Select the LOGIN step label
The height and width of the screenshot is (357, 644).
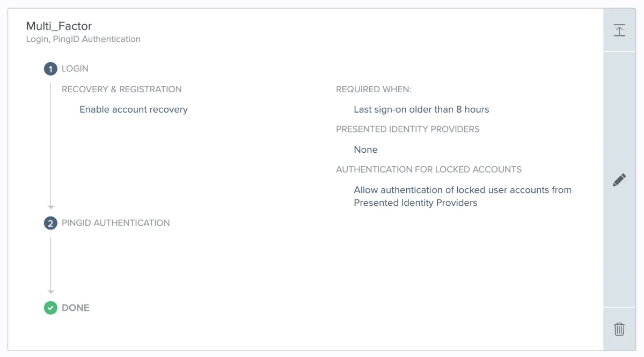[75, 69]
